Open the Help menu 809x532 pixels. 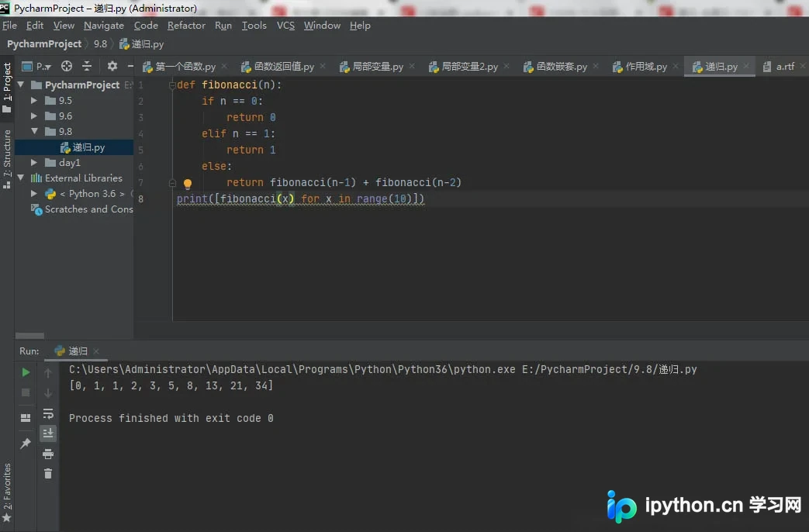coord(360,26)
